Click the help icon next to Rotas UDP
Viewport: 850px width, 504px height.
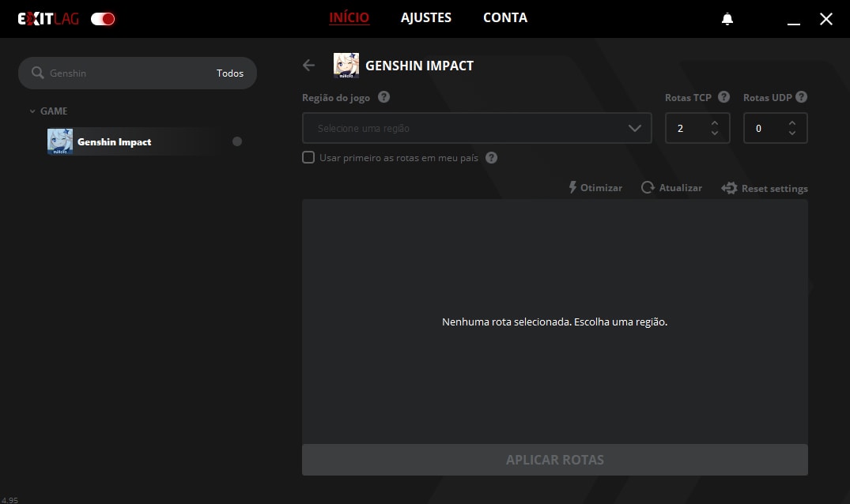pyautogui.click(x=801, y=97)
